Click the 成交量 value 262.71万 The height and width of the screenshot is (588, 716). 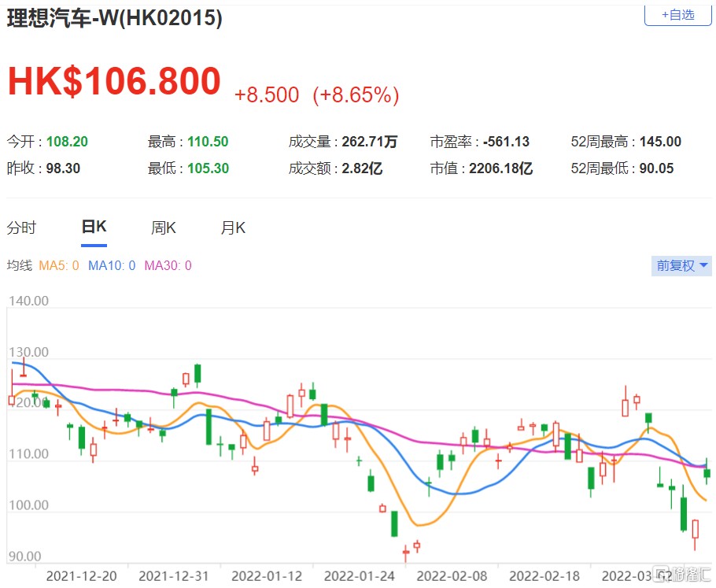(x=369, y=142)
